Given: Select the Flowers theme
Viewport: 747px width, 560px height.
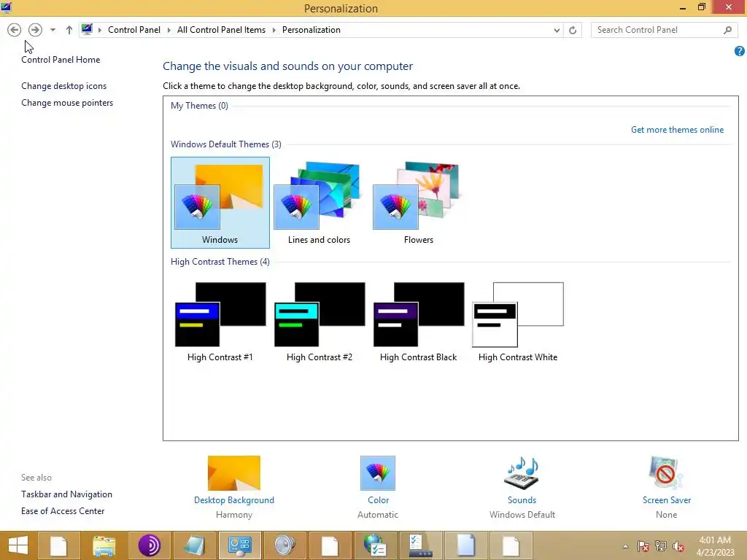Looking at the screenshot, I should click(x=418, y=203).
